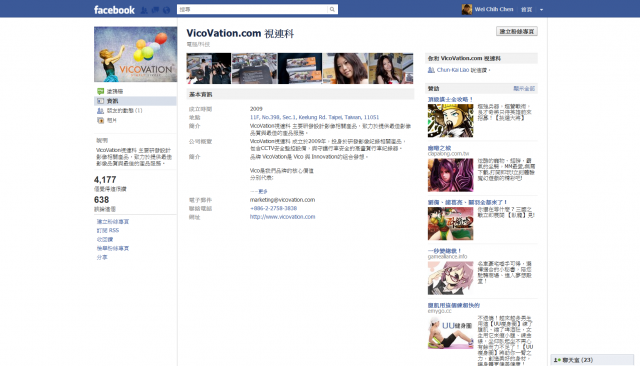The width and height of the screenshot is (640, 366).
Task: Open the third photo strip thumbnail of stacked boxes
Action: point(300,69)
